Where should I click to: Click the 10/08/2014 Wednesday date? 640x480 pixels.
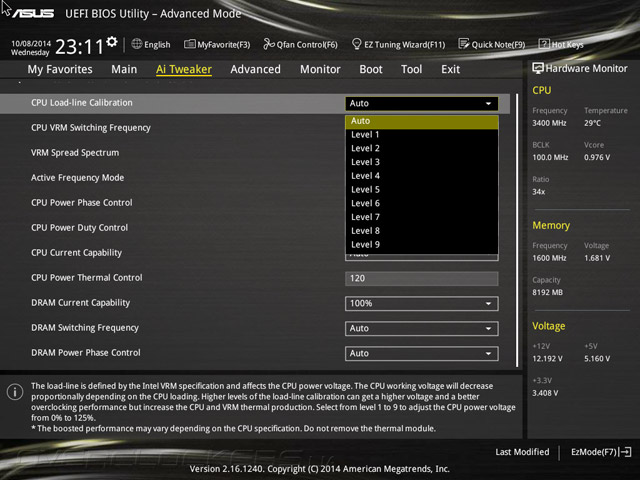pyautogui.click(x=31, y=48)
